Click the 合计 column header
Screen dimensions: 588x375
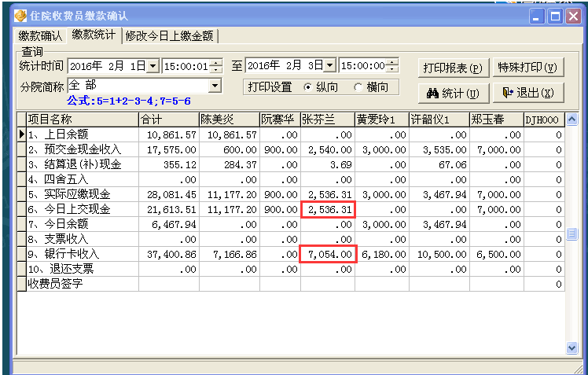(169, 119)
